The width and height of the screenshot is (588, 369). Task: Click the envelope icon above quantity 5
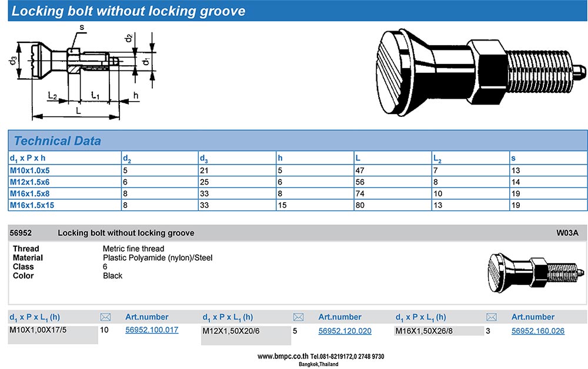coord(298,317)
